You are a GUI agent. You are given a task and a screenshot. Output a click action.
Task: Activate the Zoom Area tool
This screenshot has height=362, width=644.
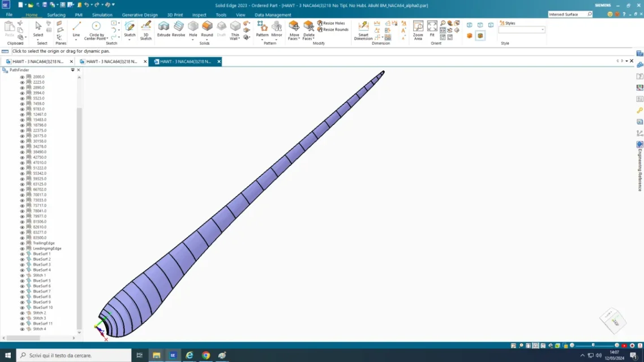pos(418,28)
